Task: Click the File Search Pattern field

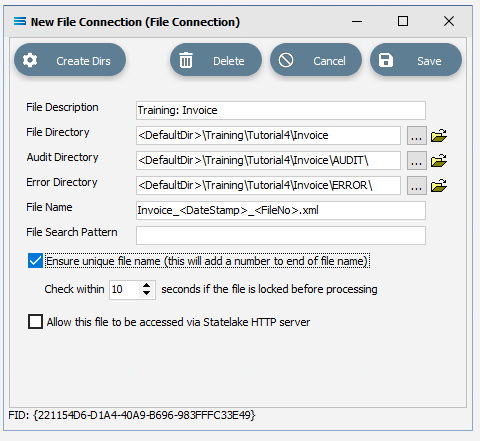Action: [281, 235]
